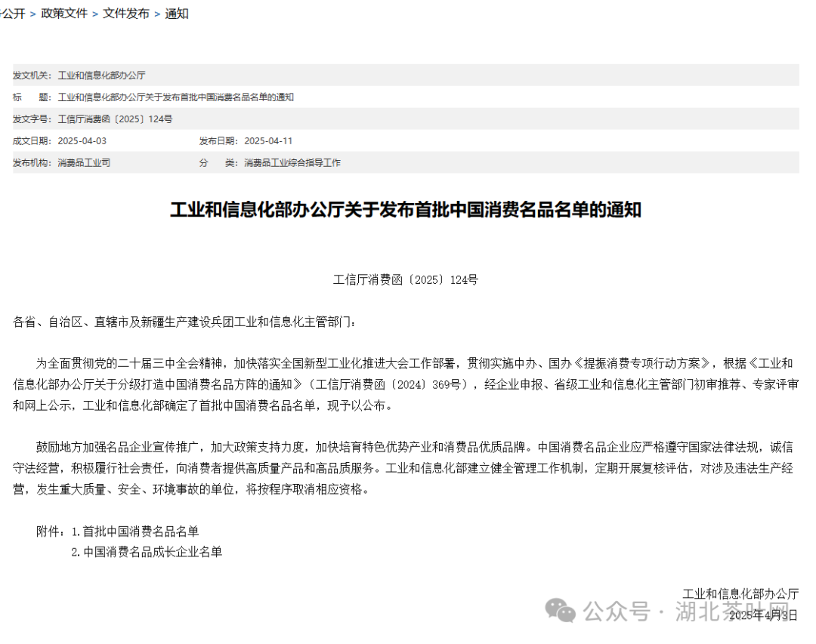Select the notice title heading text
Image resolution: width=816 pixels, height=644 pixels.
pyautogui.click(x=406, y=211)
